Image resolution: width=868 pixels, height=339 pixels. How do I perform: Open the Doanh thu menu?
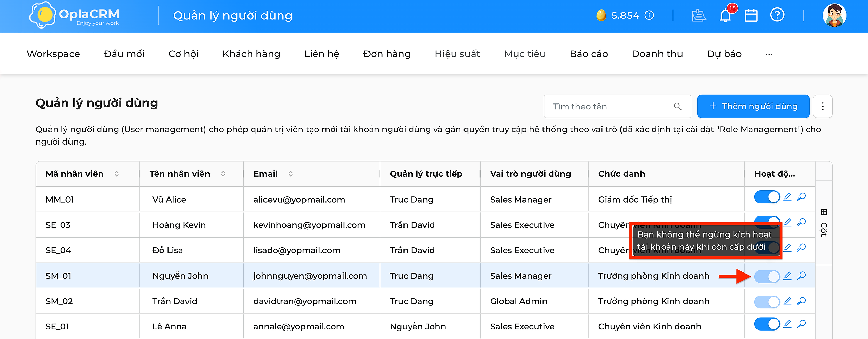pyautogui.click(x=657, y=54)
